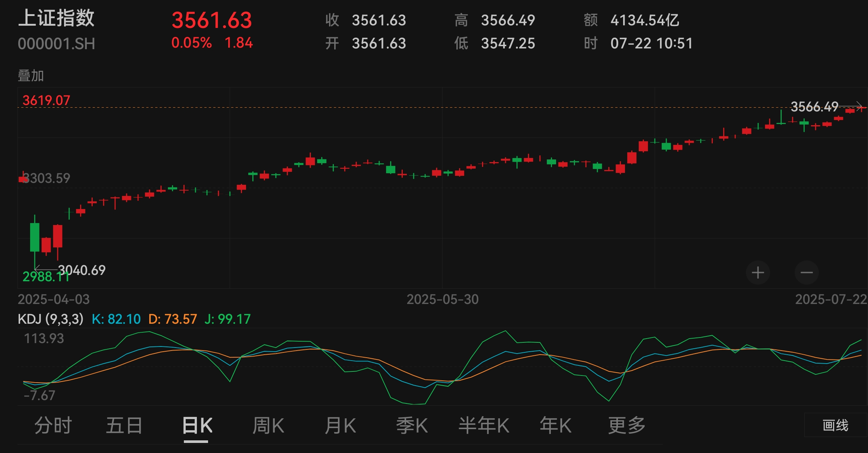The width and height of the screenshot is (868, 453).
Task: Open the 年K yearly tab
Action: [555, 425]
